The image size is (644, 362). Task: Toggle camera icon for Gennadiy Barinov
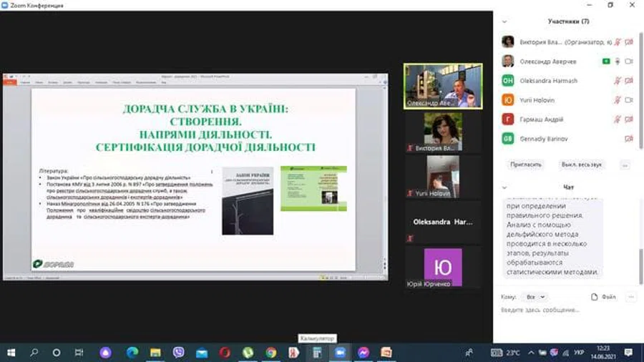coord(629,139)
